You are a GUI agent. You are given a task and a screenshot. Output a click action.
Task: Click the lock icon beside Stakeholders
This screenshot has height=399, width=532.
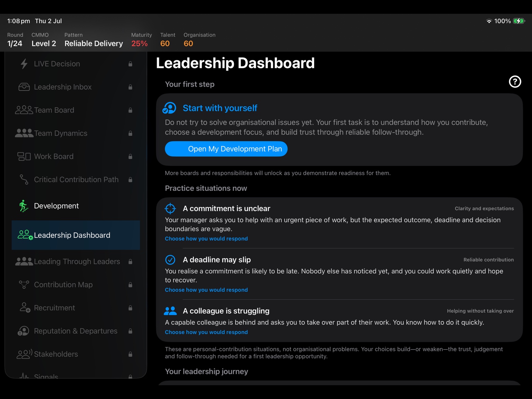point(130,354)
